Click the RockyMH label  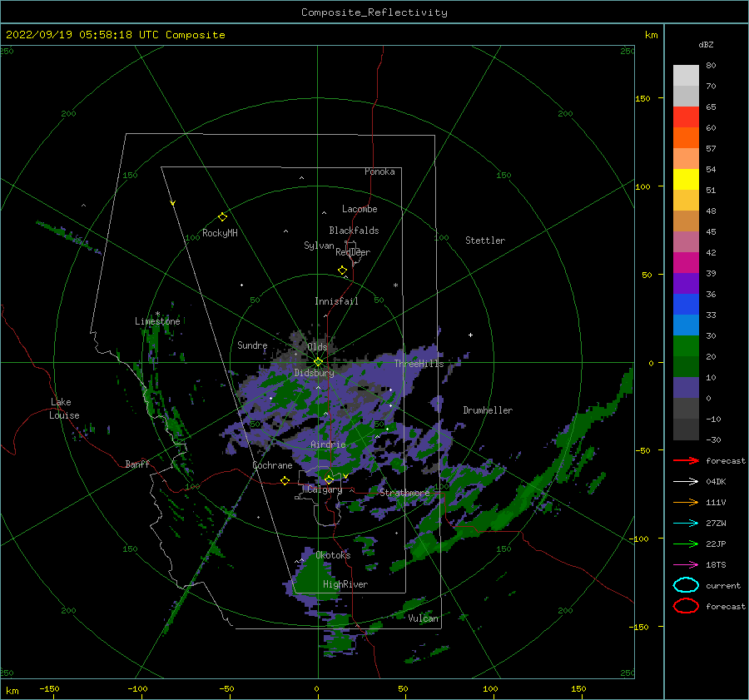[x=220, y=233]
